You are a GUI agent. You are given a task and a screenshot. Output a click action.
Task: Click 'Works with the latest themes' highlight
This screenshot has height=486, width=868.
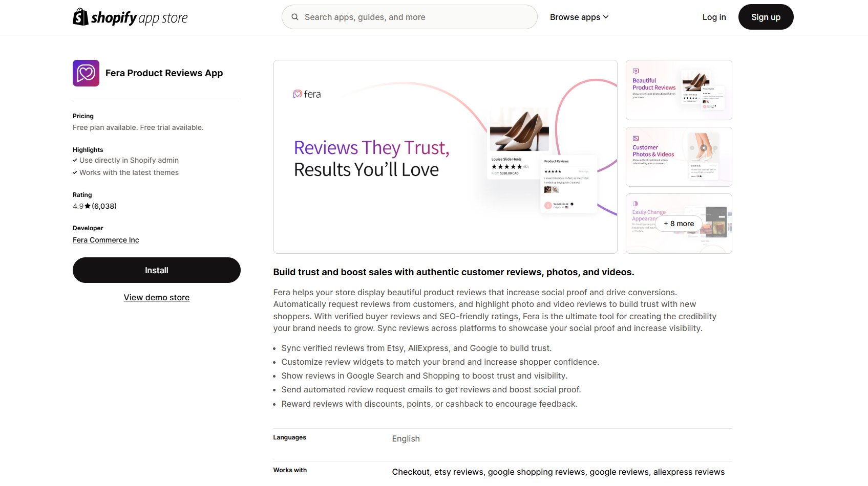click(129, 172)
